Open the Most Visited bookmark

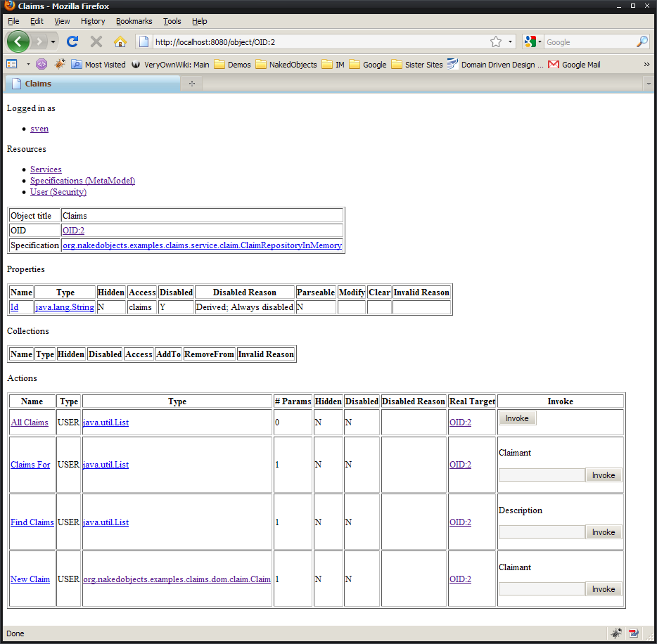coord(98,65)
